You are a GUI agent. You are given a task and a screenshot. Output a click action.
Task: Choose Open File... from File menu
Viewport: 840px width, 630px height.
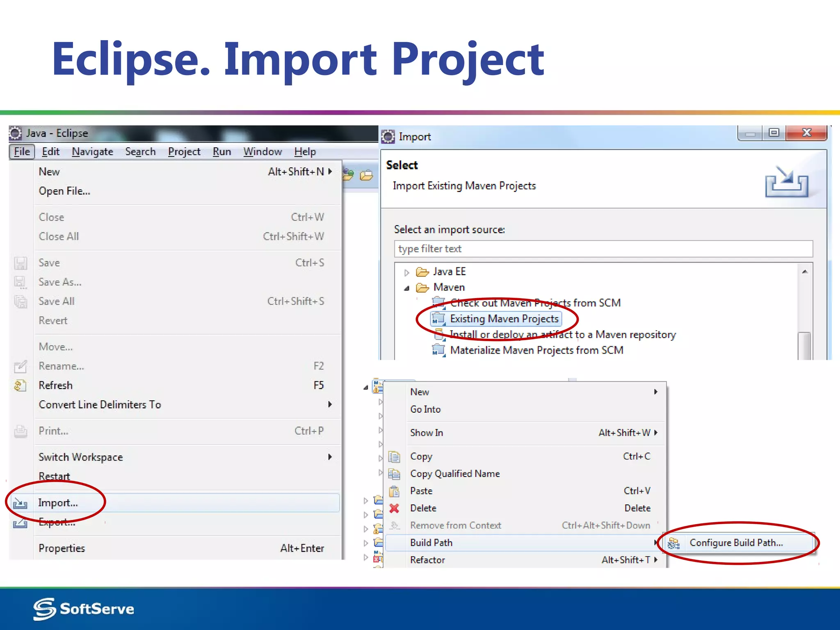(187, 191)
